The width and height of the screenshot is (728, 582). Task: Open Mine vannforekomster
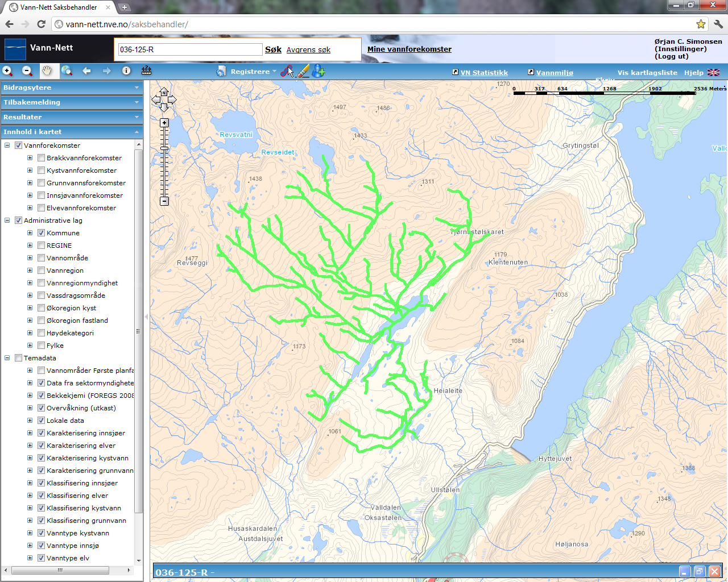click(x=409, y=49)
